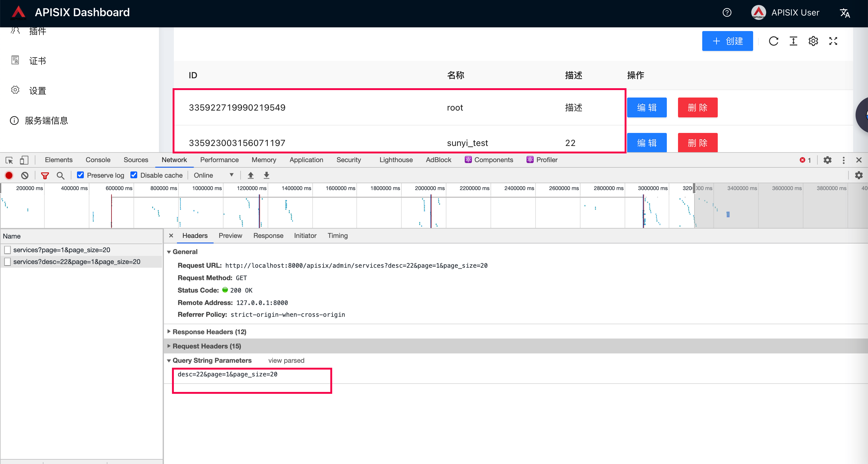The width and height of the screenshot is (868, 464).
Task: Check the services?page=1&page_size=20 request checkbox
Action: pos(7,250)
